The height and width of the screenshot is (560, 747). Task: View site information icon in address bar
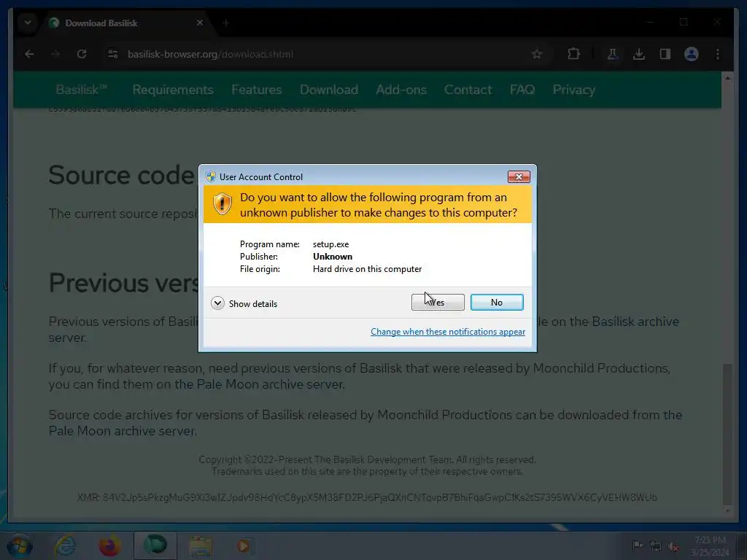(x=113, y=54)
